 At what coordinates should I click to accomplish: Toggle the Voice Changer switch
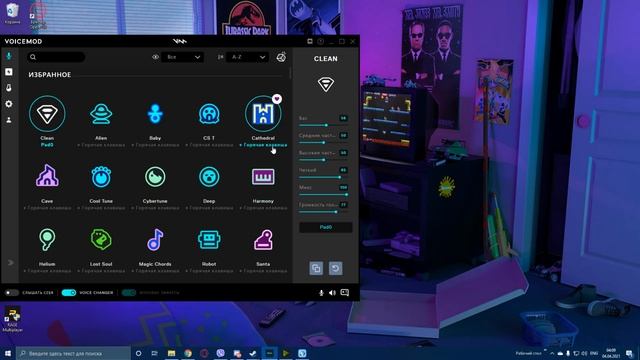(69, 293)
